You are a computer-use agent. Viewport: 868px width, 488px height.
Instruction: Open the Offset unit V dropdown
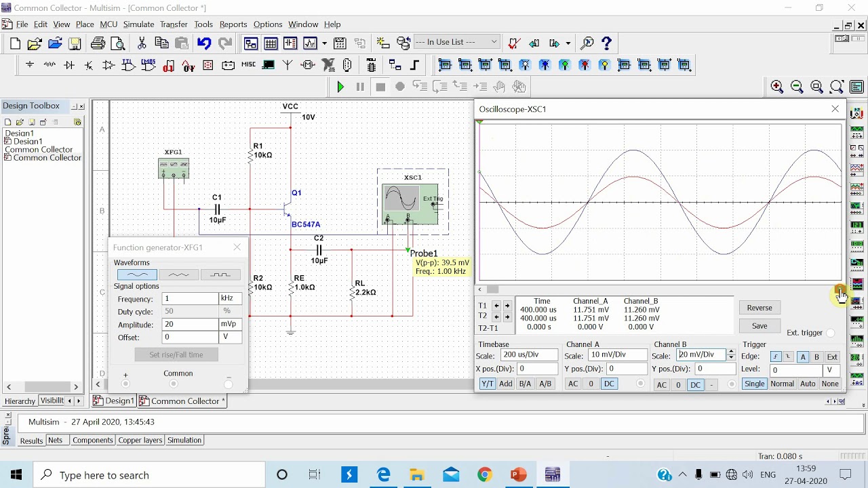[x=230, y=338]
